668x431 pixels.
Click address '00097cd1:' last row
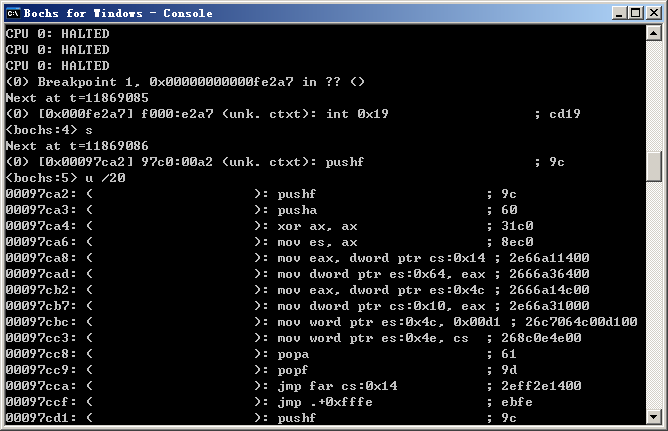[41, 418]
